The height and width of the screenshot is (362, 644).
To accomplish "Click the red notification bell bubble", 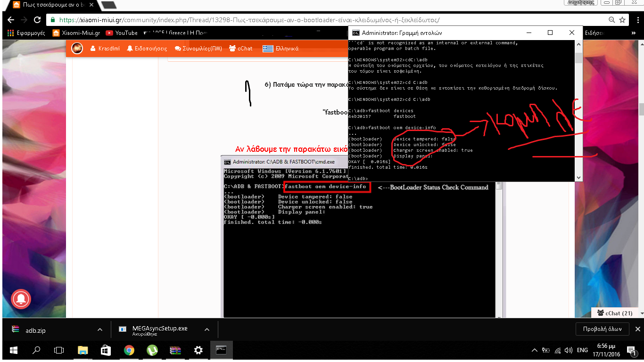I will pyautogui.click(x=20, y=299).
